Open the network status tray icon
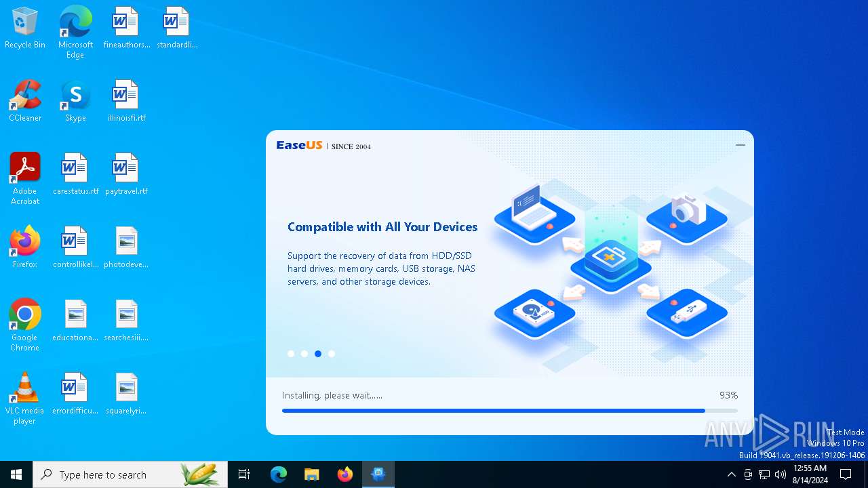 click(764, 474)
